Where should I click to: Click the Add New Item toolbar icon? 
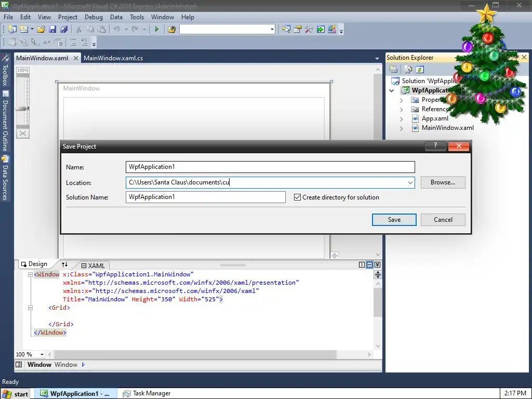24,29
